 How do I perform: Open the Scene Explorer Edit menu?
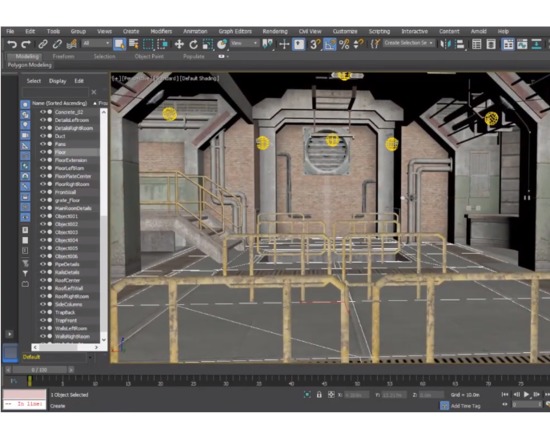79,81
